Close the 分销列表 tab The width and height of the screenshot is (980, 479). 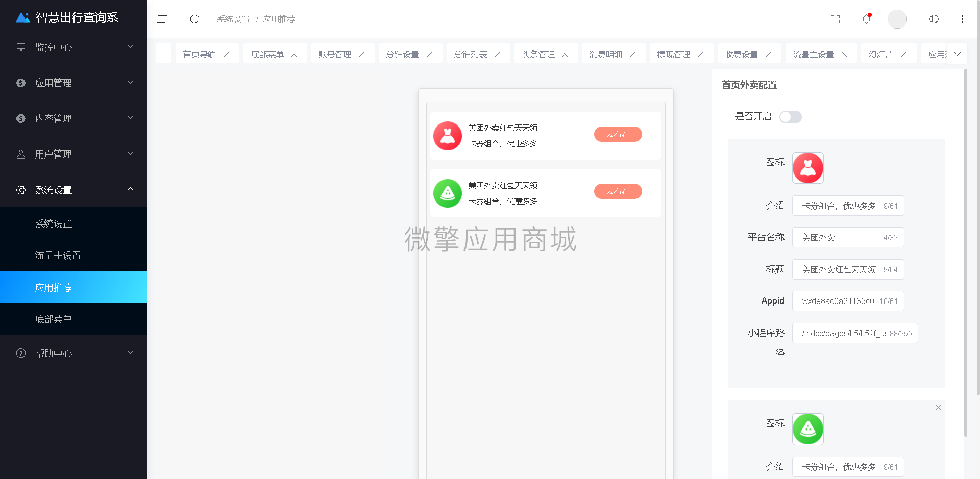(x=498, y=54)
